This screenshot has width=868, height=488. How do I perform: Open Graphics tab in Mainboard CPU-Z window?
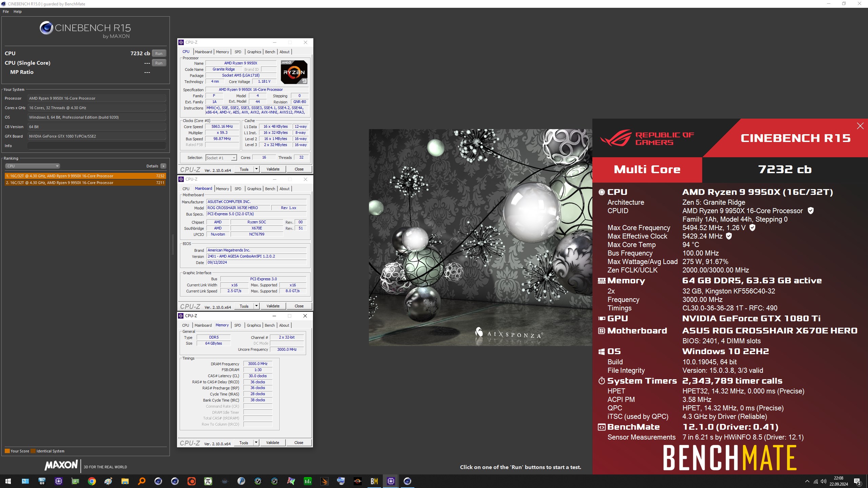(254, 189)
